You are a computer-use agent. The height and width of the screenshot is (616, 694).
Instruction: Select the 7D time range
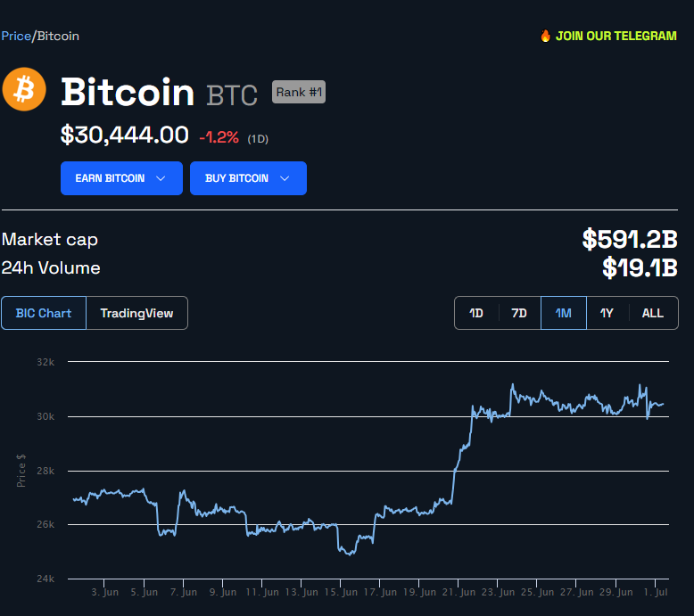[519, 313]
